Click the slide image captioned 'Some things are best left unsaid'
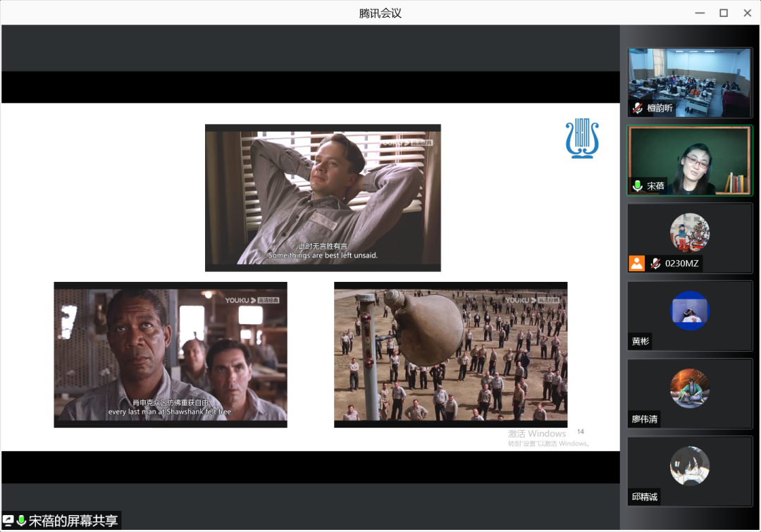This screenshot has width=761, height=532. coord(323,197)
